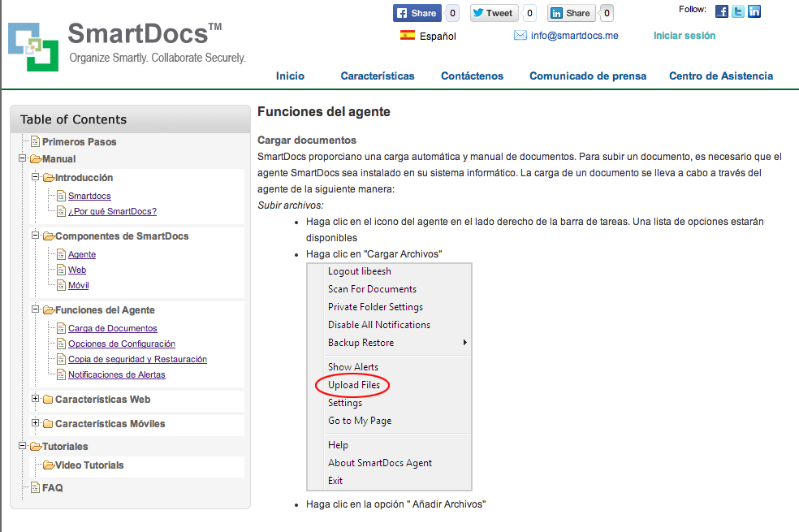This screenshot has height=532, width=799.
Task: Click the Tutoriales folder icon
Action: (x=36, y=447)
